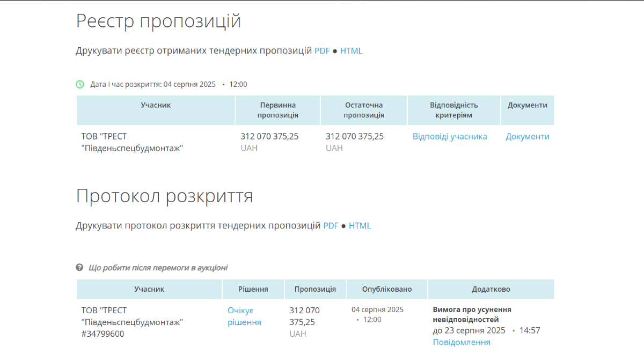Click the 'Остаточна пропозиція' column header
Viewport: 644px width, 362px height.
point(363,110)
